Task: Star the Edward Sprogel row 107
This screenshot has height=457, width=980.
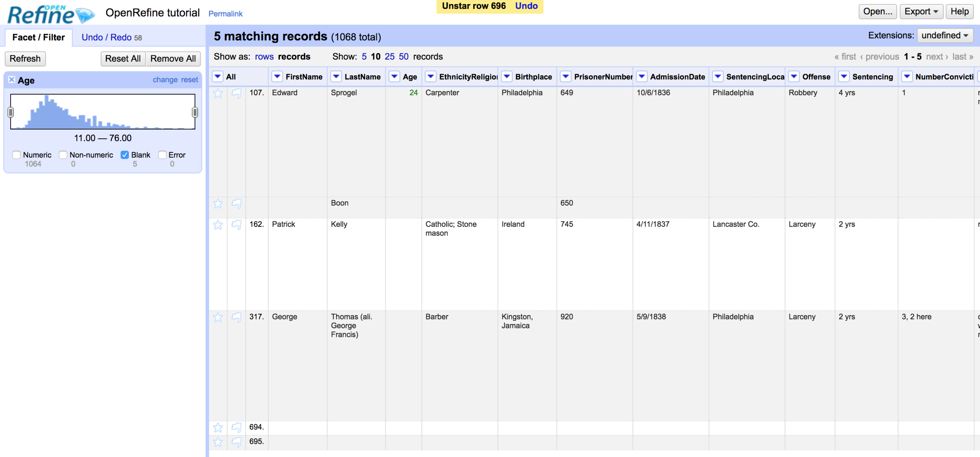Action: tap(218, 93)
